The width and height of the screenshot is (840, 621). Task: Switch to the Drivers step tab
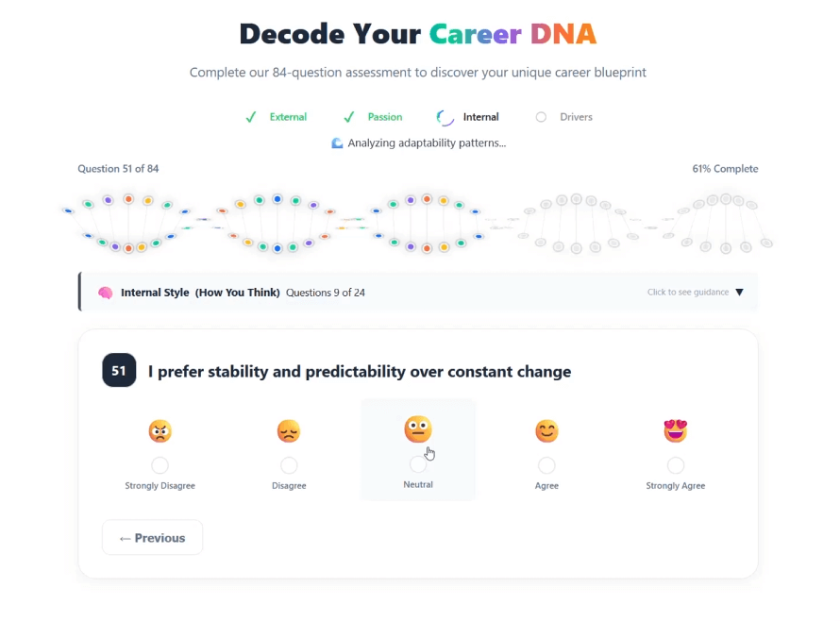coord(575,117)
